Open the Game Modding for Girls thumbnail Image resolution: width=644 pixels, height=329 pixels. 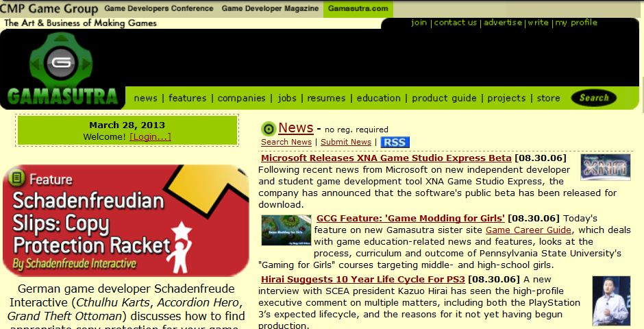[x=286, y=230]
